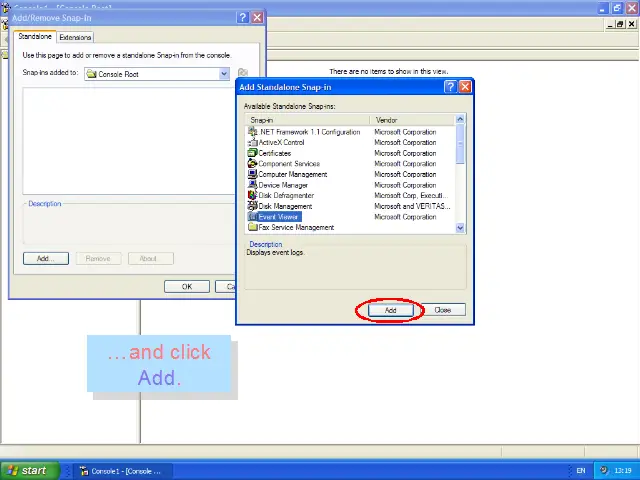Image resolution: width=640 pixels, height=480 pixels.
Task: Click Add... button in Add/Remove Snap-in dialog
Action: click(46, 258)
